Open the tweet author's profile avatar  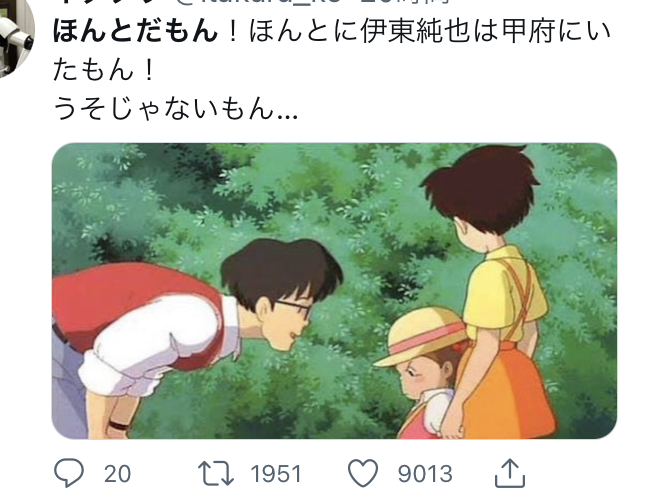(15, 35)
